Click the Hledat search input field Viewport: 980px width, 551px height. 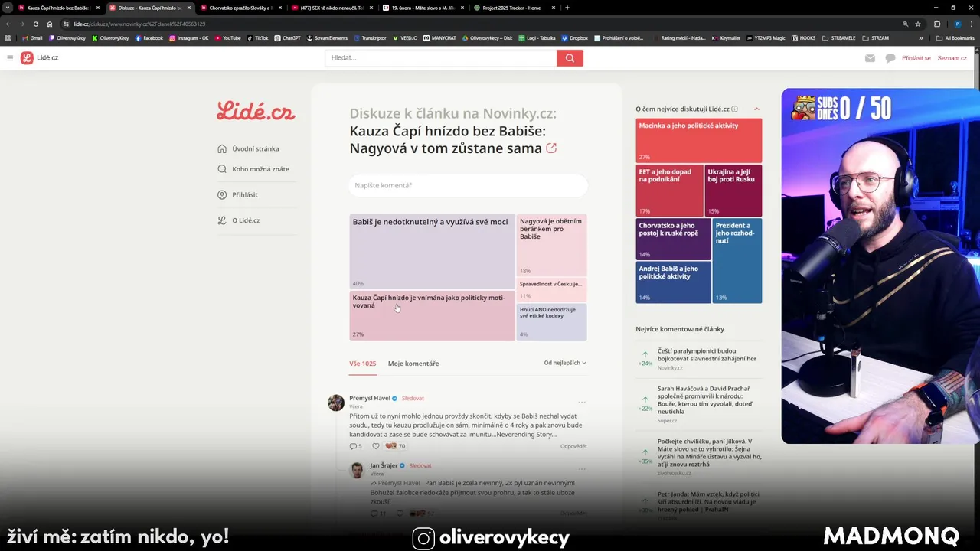click(x=440, y=58)
